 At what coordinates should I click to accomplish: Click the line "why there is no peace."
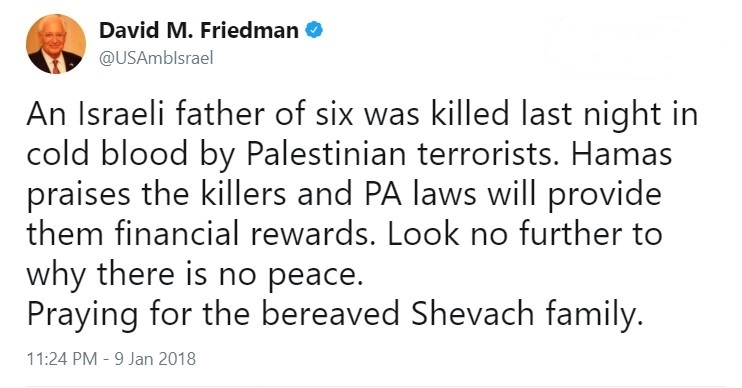point(194,274)
